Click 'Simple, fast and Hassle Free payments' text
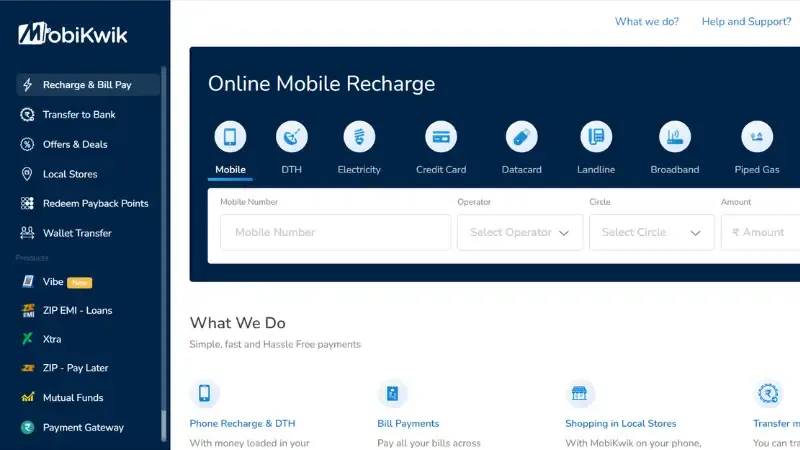800x450 pixels. point(275,344)
